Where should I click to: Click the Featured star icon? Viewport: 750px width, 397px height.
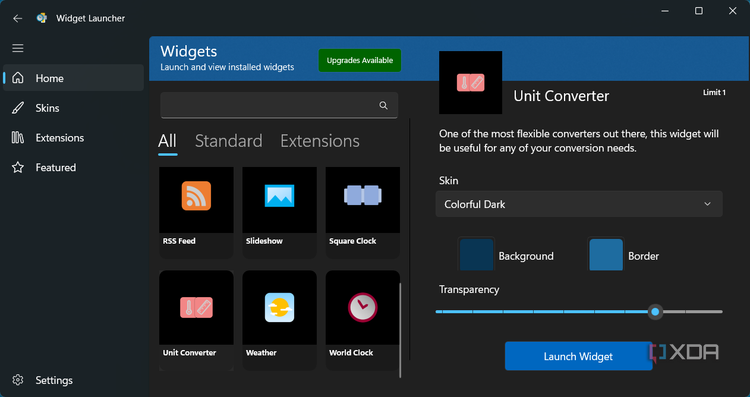(x=18, y=167)
